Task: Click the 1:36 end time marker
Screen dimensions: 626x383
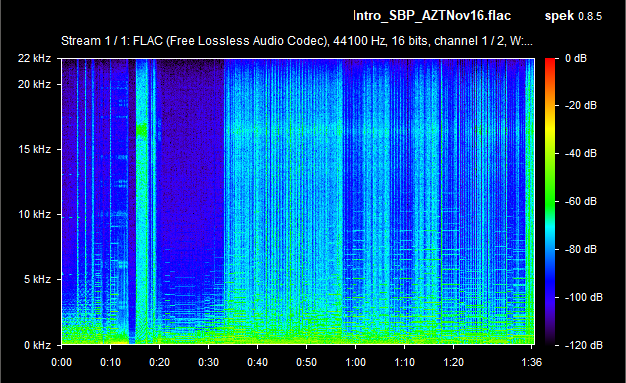Action: point(531,362)
